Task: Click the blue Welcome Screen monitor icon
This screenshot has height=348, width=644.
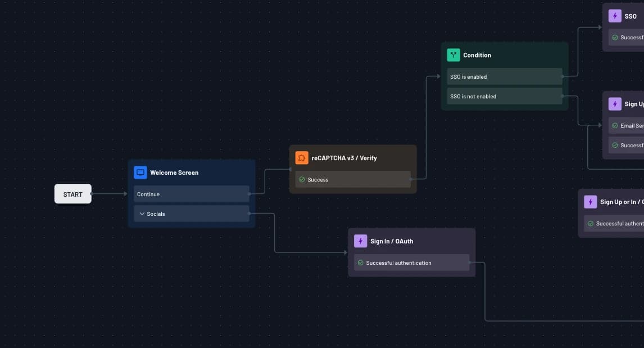Action: pos(140,173)
